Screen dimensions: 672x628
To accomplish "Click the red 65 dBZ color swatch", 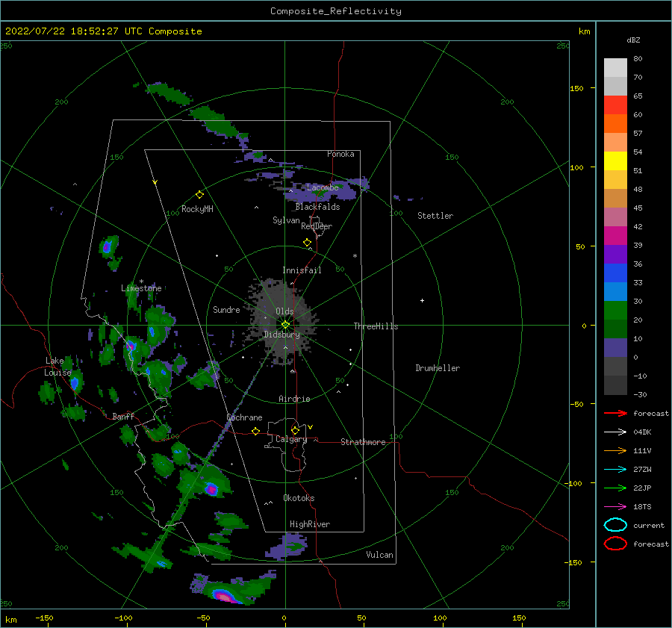I will (x=615, y=105).
